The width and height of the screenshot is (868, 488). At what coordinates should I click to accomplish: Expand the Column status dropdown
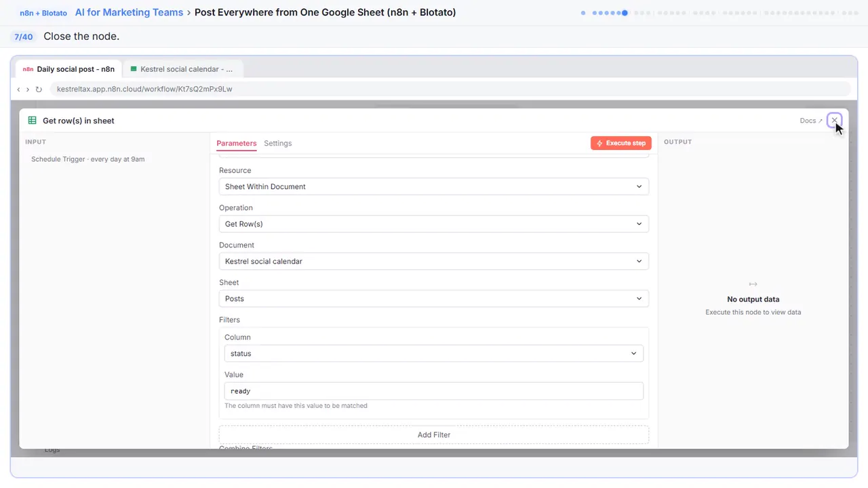pos(434,353)
